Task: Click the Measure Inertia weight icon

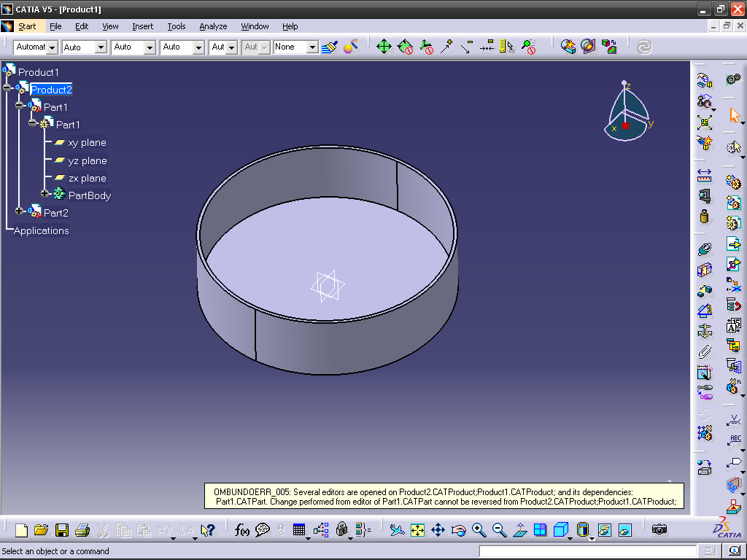Action: click(704, 217)
